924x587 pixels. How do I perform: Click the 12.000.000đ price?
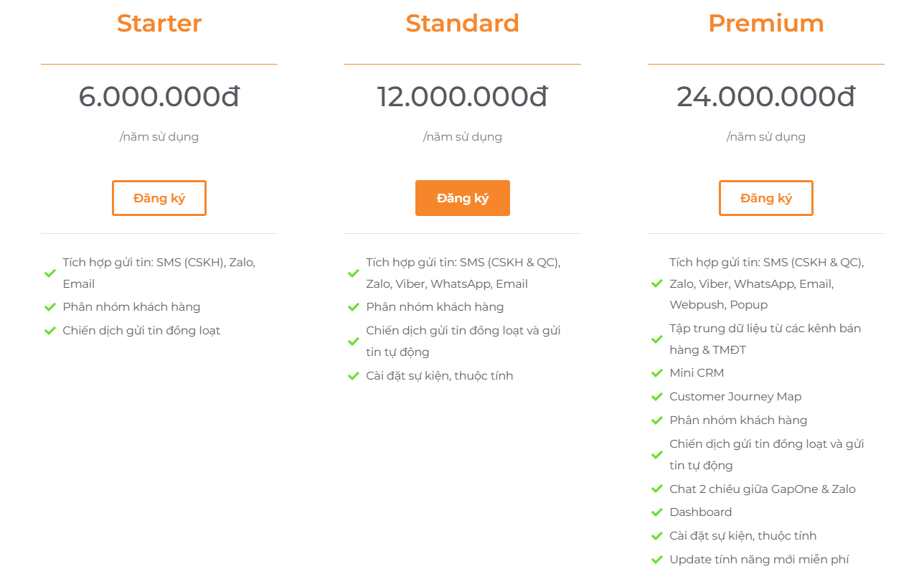(x=463, y=97)
